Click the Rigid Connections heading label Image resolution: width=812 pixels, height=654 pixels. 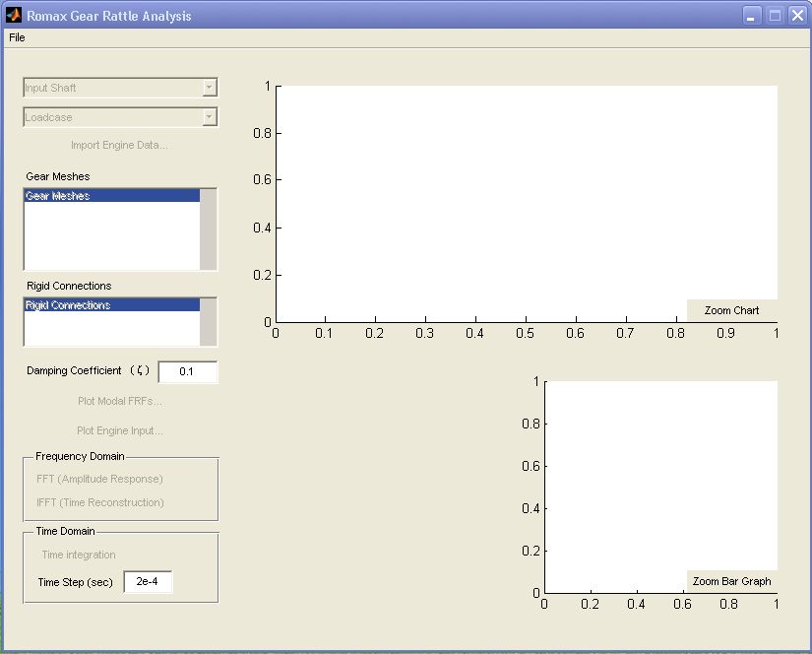pos(69,286)
